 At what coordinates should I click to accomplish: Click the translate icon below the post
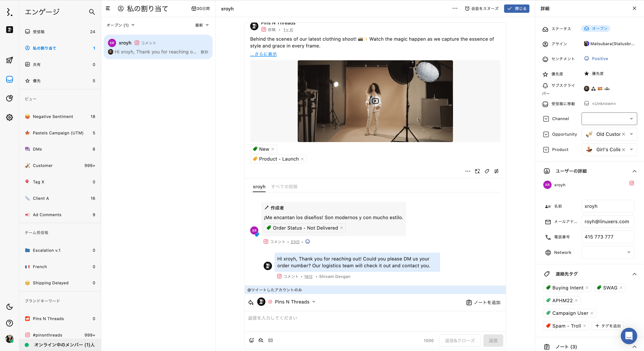[477, 171]
